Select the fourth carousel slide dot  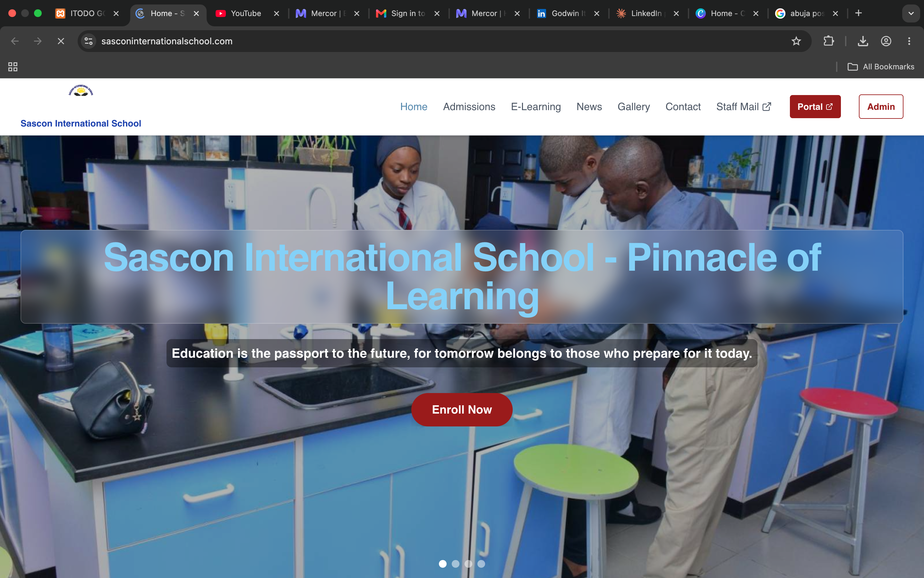coord(481,564)
